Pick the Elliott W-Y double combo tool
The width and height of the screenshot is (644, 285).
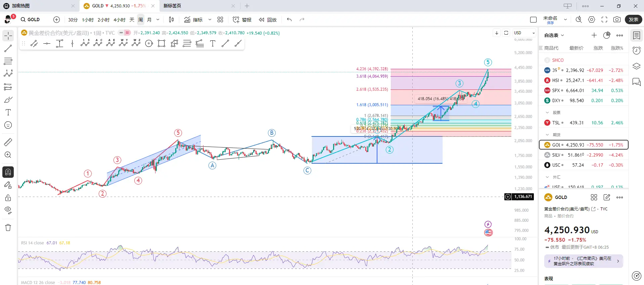(x=123, y=43)
